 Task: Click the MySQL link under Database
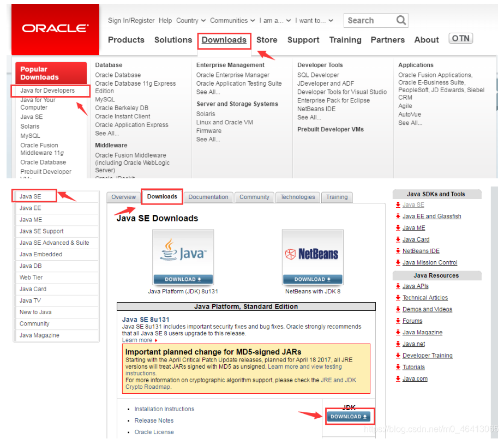pos(105,99)
